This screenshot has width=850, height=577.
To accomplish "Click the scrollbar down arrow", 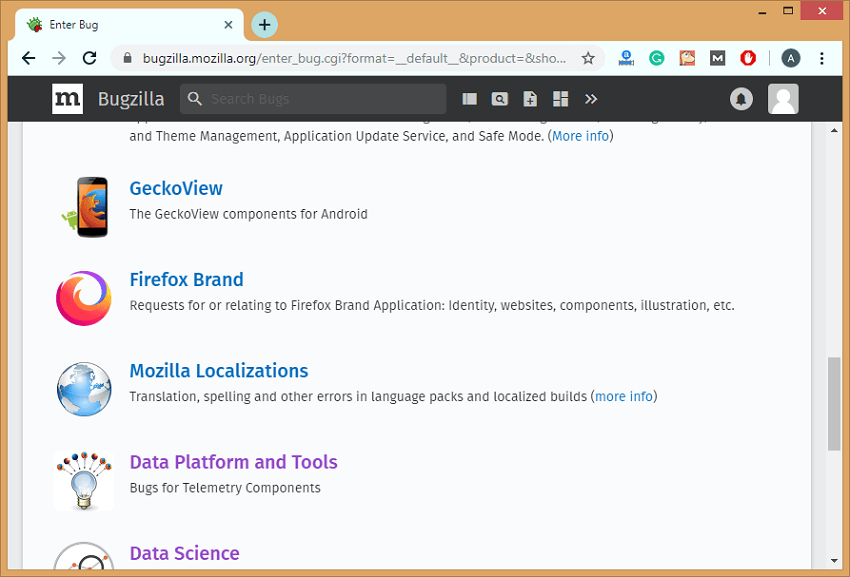I will 834,561.
